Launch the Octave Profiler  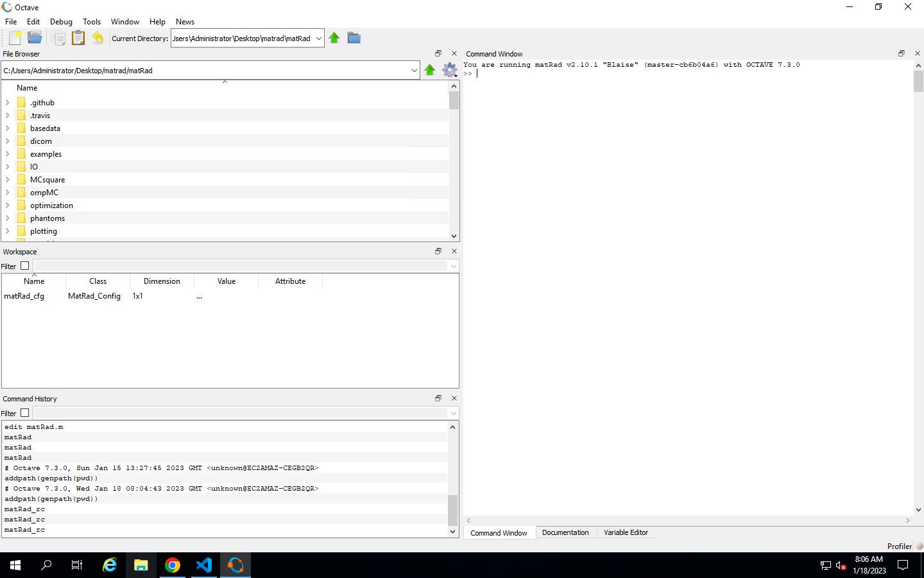click(x=900, y=546)
